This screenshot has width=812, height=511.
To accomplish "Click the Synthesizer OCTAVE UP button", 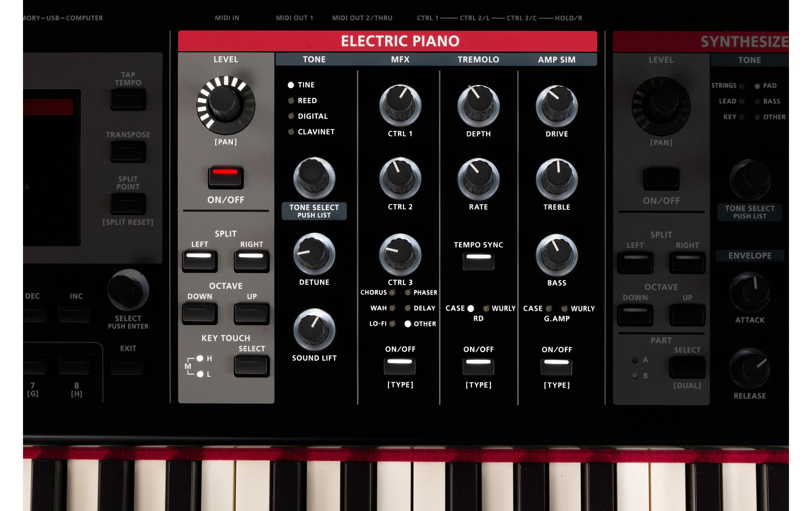I will coord(687,315).
